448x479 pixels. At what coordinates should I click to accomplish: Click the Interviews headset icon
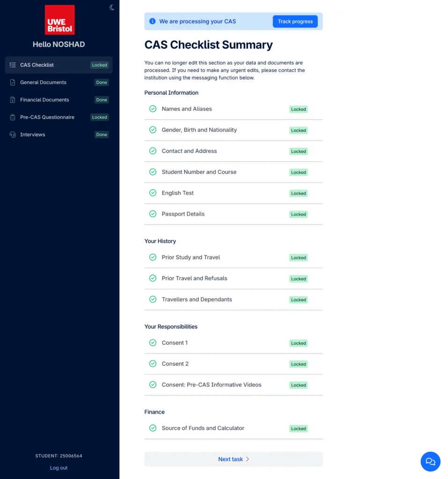(13, 135)
